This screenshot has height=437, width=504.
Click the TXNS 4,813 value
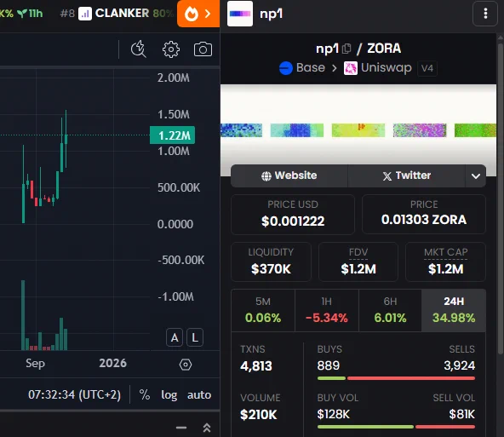tap(256, 366)
